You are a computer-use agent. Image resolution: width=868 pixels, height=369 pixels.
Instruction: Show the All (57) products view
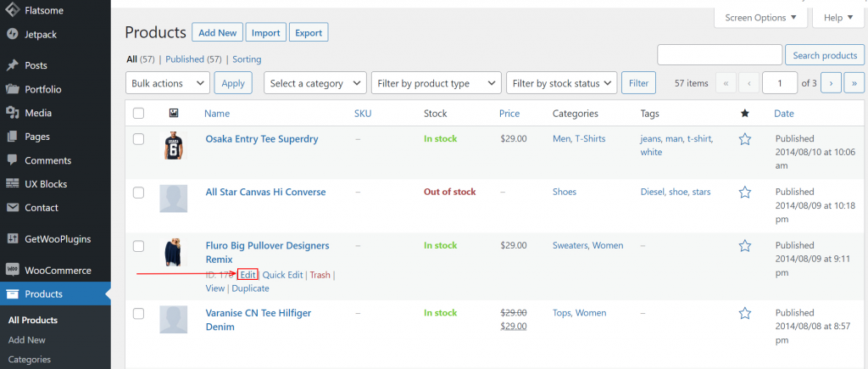[141, 59]
